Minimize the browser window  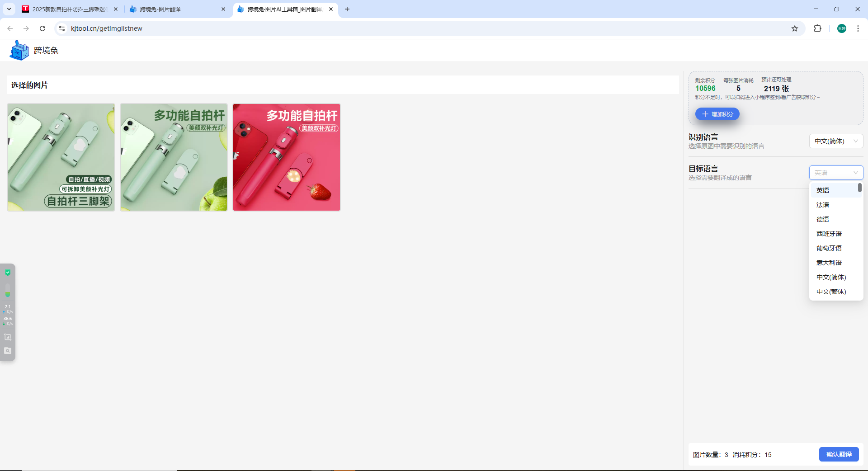816,9
